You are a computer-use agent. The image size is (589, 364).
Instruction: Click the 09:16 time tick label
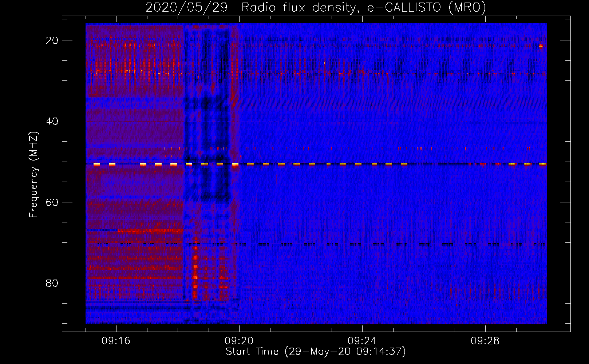(x=116, y=341)
